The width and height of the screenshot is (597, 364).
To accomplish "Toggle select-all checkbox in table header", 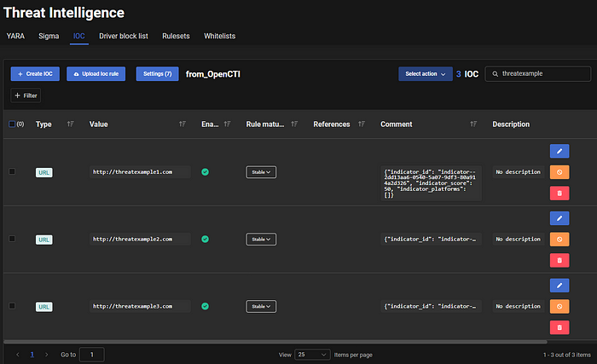I will click(x=11, y=124).
